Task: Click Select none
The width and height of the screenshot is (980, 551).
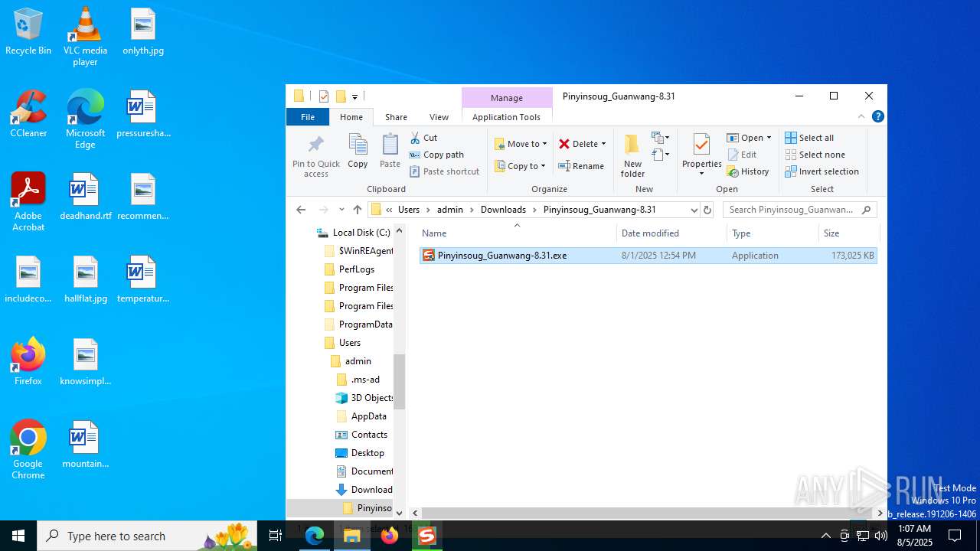Action: click(815, 155)
